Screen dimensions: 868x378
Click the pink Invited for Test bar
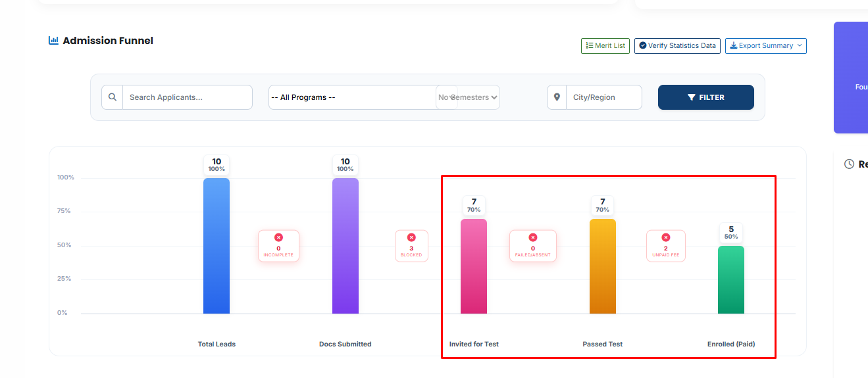[474, 266]
